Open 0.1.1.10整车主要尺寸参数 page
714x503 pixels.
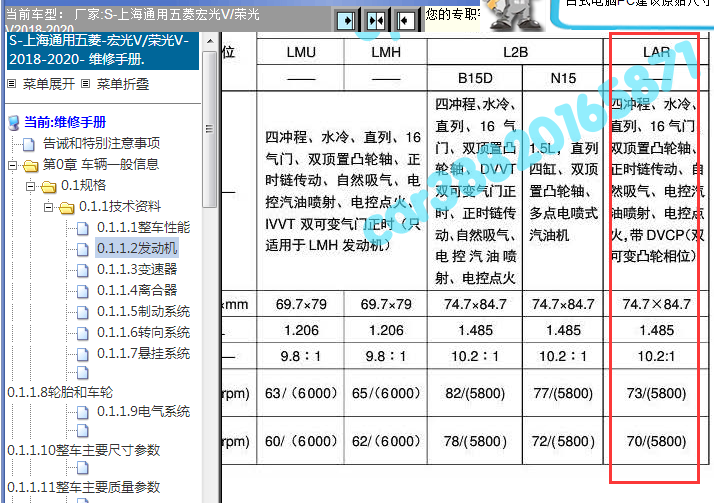(x=84, y=450)
